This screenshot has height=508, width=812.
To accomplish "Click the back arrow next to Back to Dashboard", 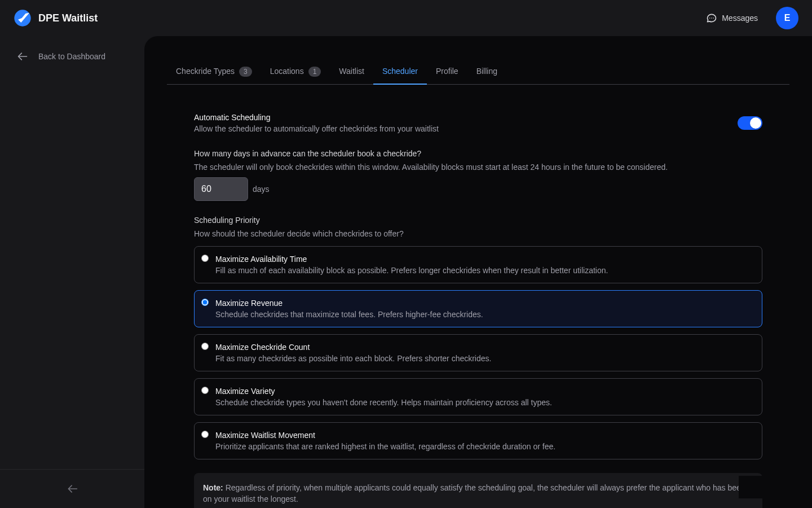I will [23, 56].
